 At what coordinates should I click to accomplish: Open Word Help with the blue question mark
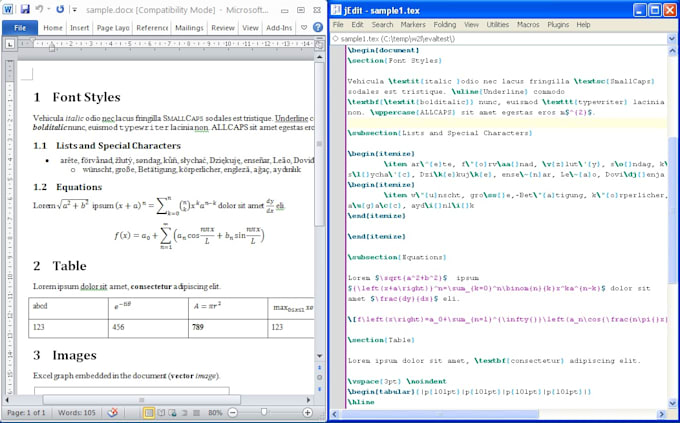(x=316, y=28)
